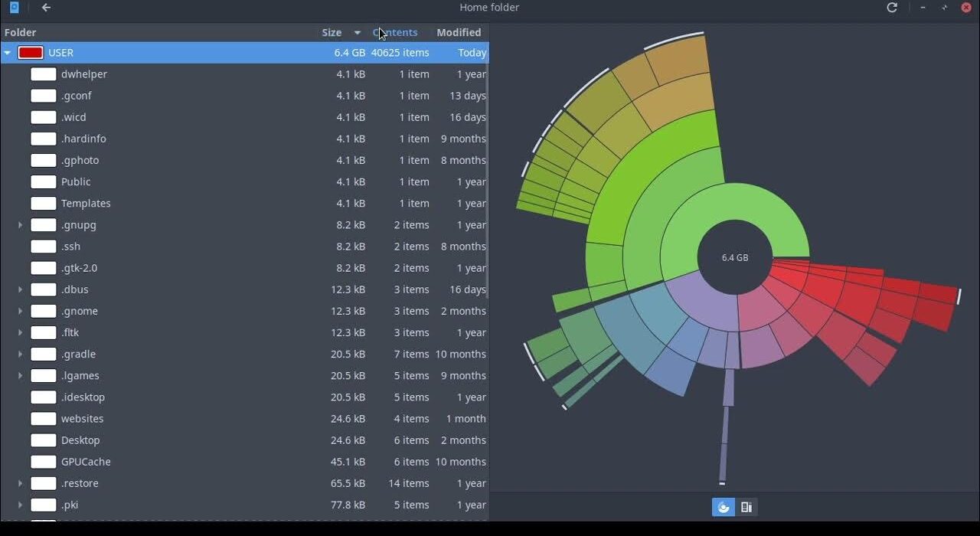The image size is (980, 536).
Task: Select the websites folder
Action: [82, 419]
